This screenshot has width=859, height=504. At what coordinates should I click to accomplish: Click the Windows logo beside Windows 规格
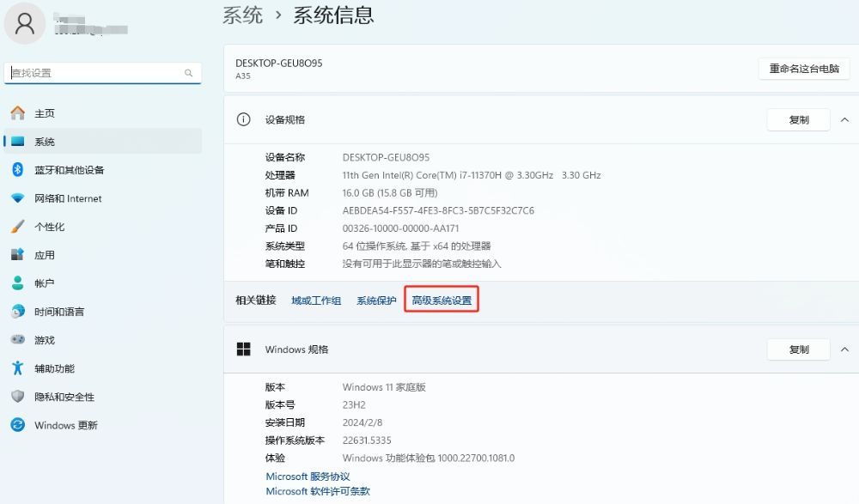point(243,349)
